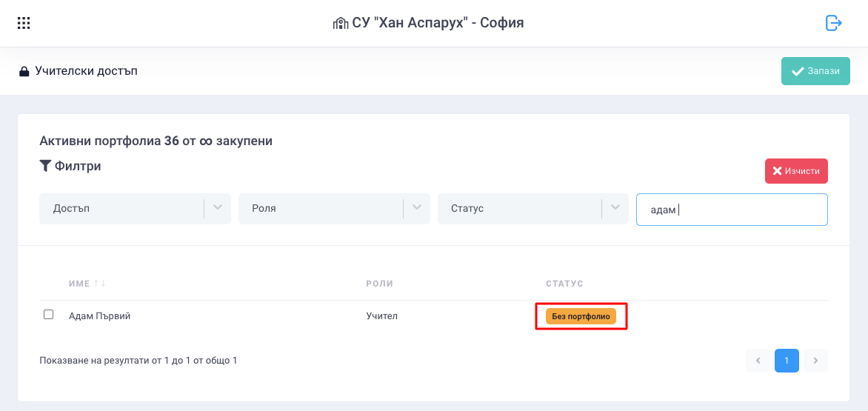Click the СУ "Хан Аспарух" - София title
The image size is (868, 411).
click(438, 23)
